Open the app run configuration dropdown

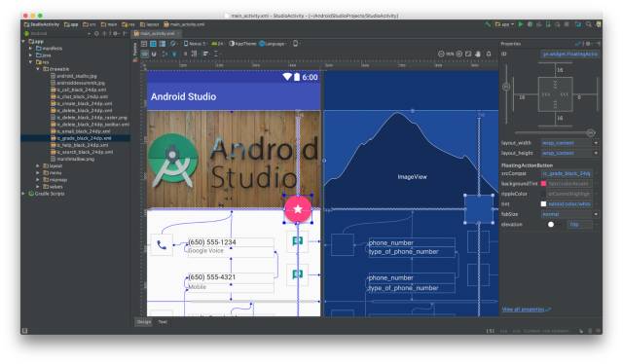coord(504,24)
